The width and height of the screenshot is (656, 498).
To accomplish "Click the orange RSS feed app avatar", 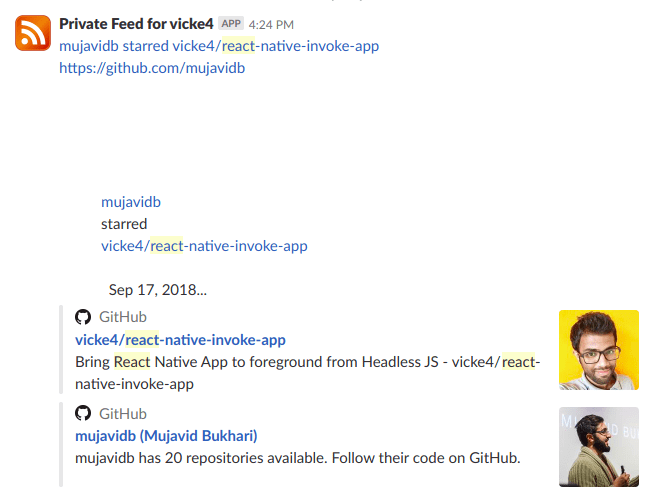I will [33, 33].
